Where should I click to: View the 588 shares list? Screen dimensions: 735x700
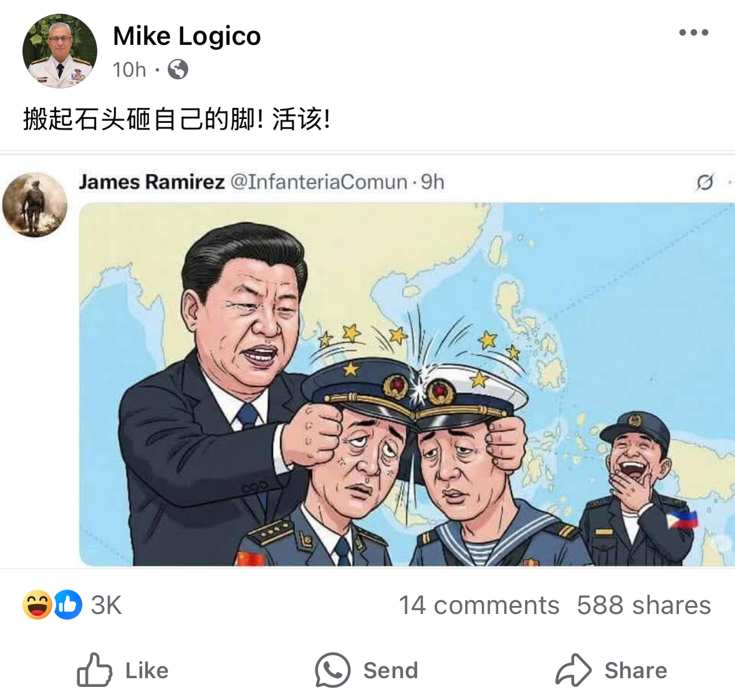[643, 605]
